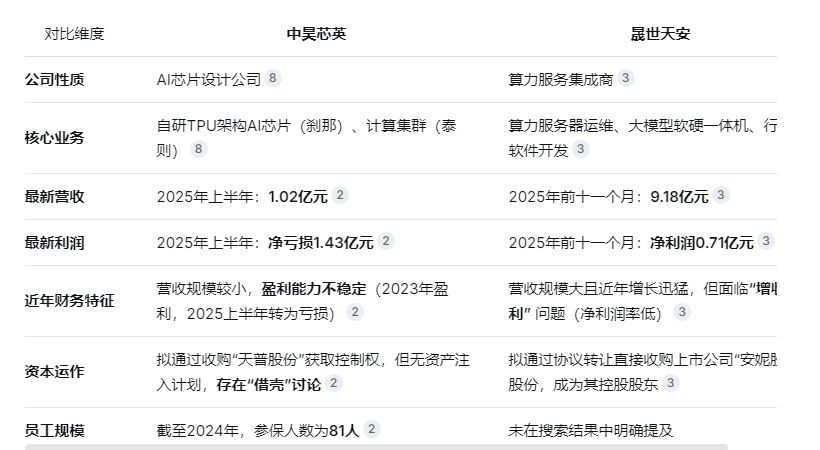
Task: Open citation 3 after 9.18亿元
Action: tap(721, 196)
